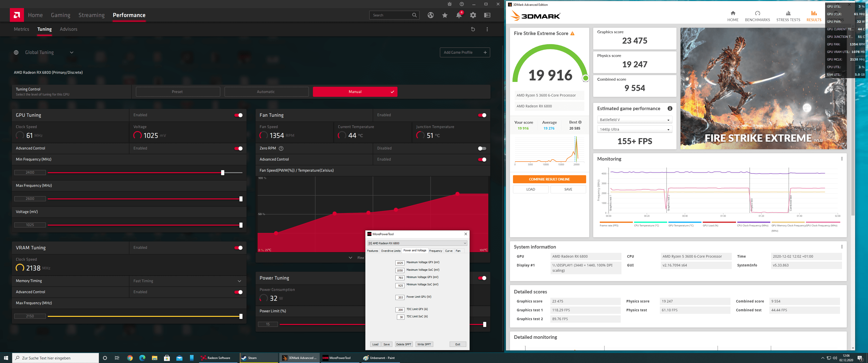868x363 pixels.
Task: Click the Max Frequency 2600 slider handle
Action: click(x=240, y=199)
